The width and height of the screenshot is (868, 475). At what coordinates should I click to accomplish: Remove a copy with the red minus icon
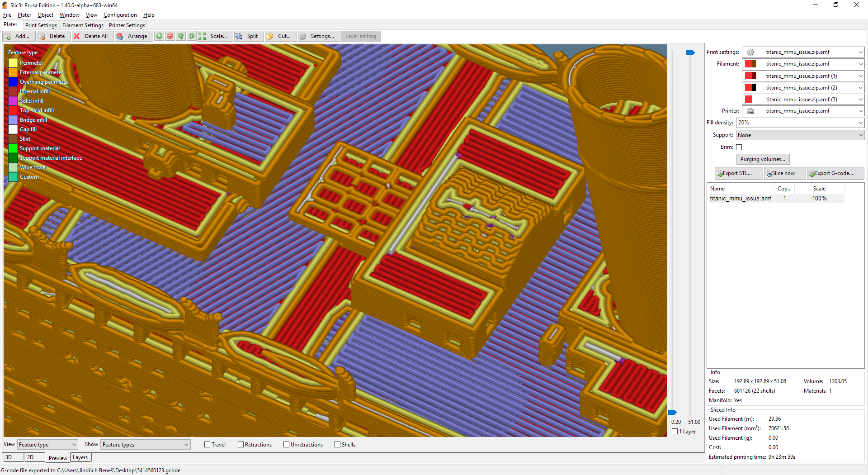pyautogui.click(x=170, y=36)
